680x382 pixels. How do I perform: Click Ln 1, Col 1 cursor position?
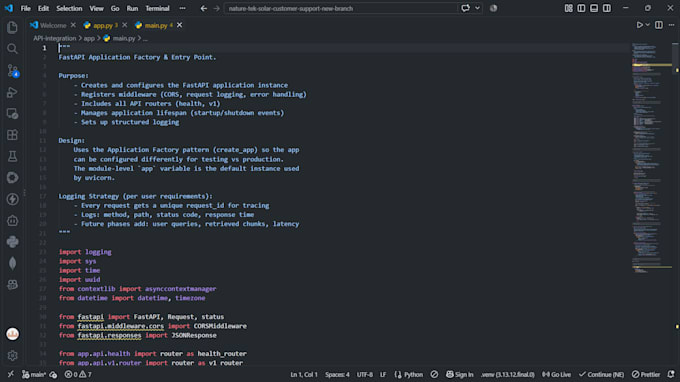click(304, 374)
